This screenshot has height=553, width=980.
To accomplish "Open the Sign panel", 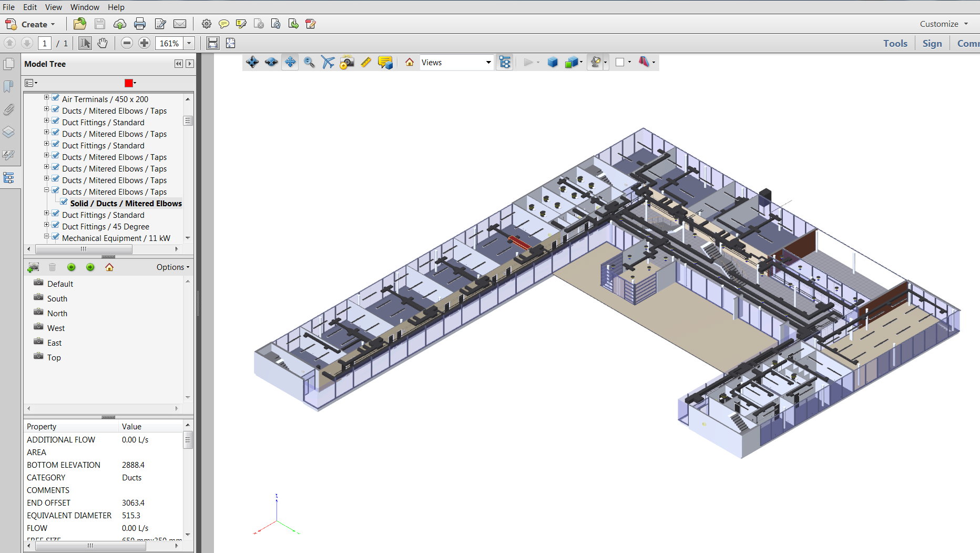I will click(x=932, y=43).
